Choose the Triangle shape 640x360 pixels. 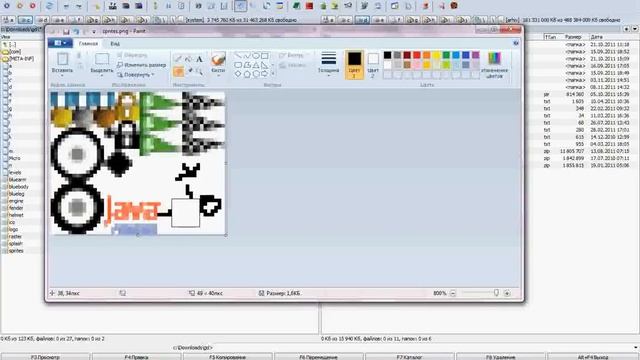point(256,65)
